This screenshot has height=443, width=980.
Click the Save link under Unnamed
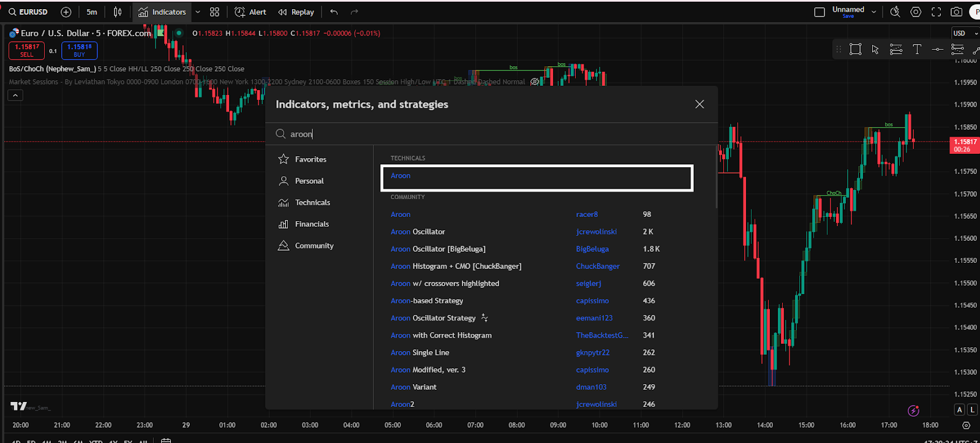[848, 17]
